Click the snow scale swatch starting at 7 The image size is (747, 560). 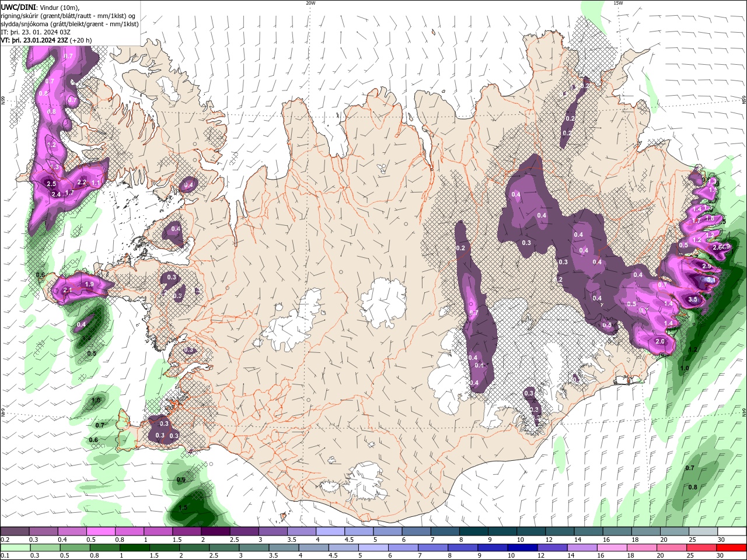pos(445,531)
